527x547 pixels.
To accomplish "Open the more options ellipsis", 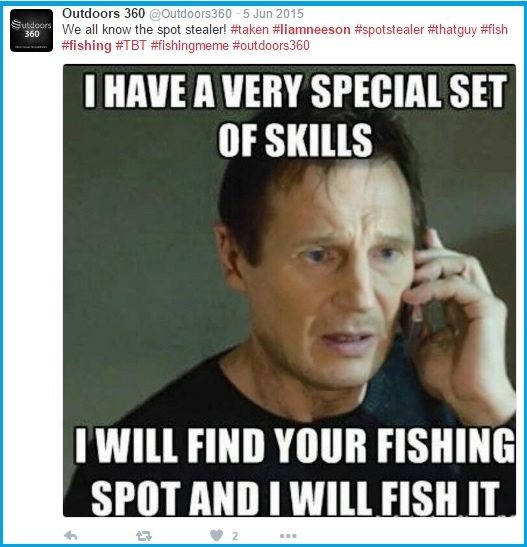I will pyautogui.click(x=288, y=535).
